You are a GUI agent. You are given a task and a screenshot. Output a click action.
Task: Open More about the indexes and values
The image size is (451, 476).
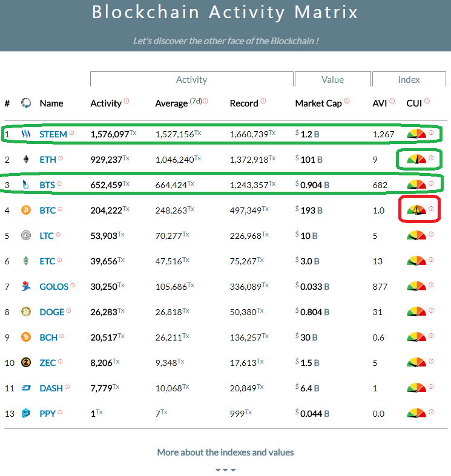click(225, 452)
